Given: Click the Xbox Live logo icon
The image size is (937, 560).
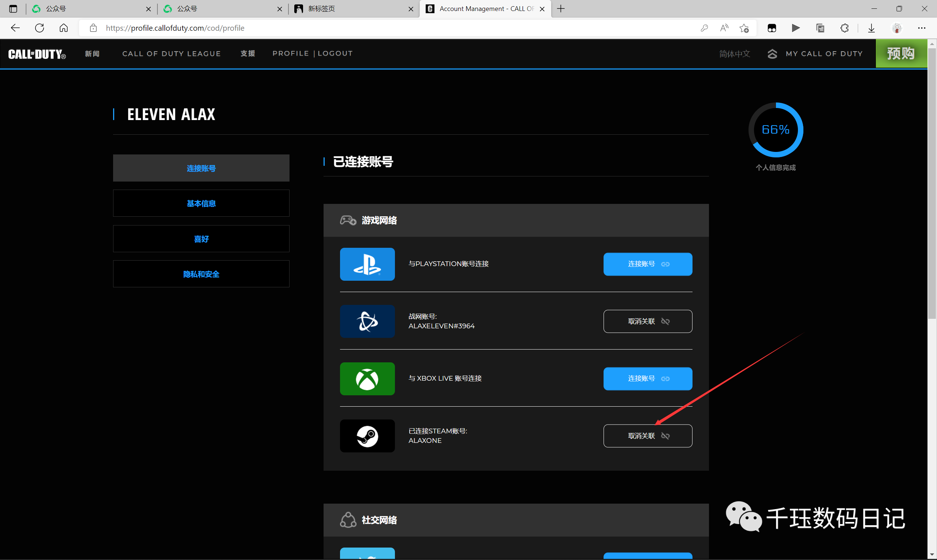Looking at the screenshot, I should [367, 379].
